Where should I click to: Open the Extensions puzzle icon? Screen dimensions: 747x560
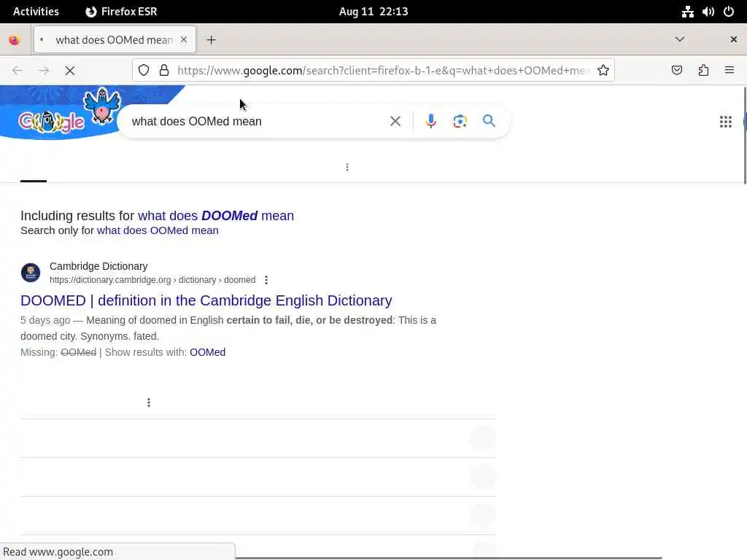[x=703, y=71]
